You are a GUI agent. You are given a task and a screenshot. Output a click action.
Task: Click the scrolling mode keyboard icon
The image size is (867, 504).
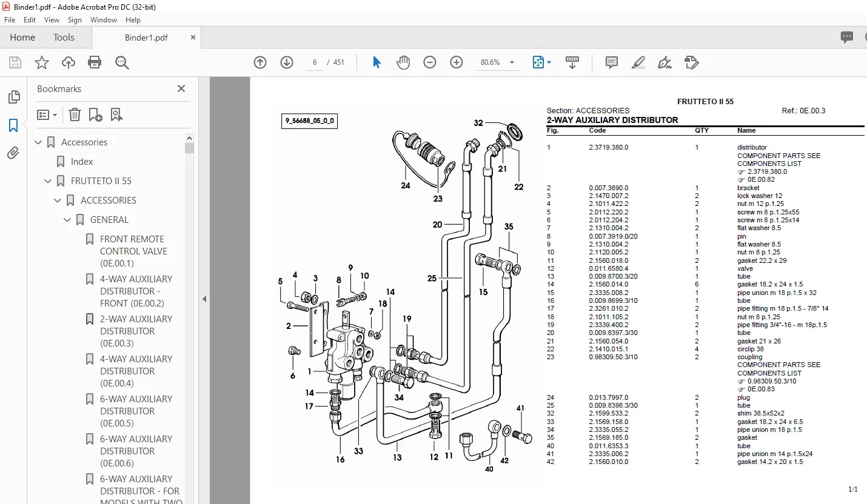coord(572,62)
